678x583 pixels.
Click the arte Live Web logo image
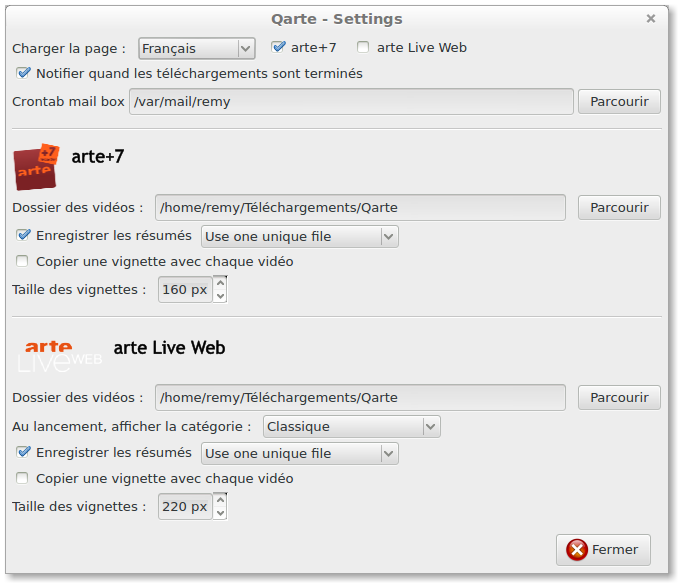point(60,357)
